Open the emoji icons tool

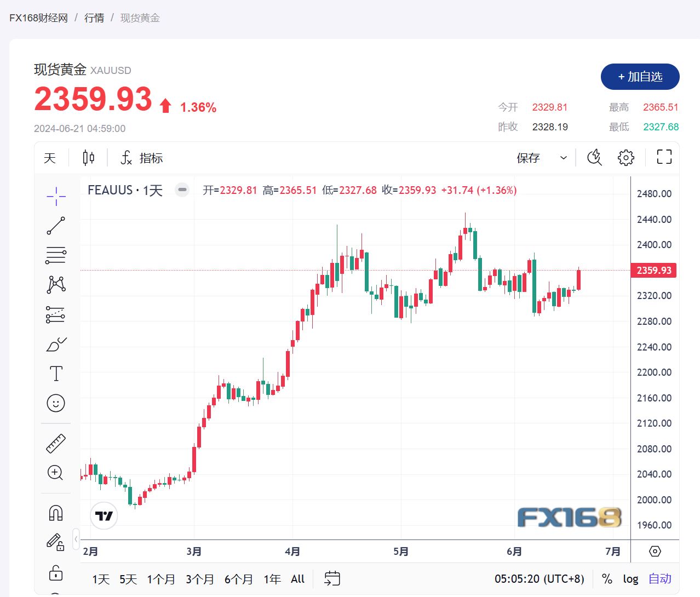point(56,403)
